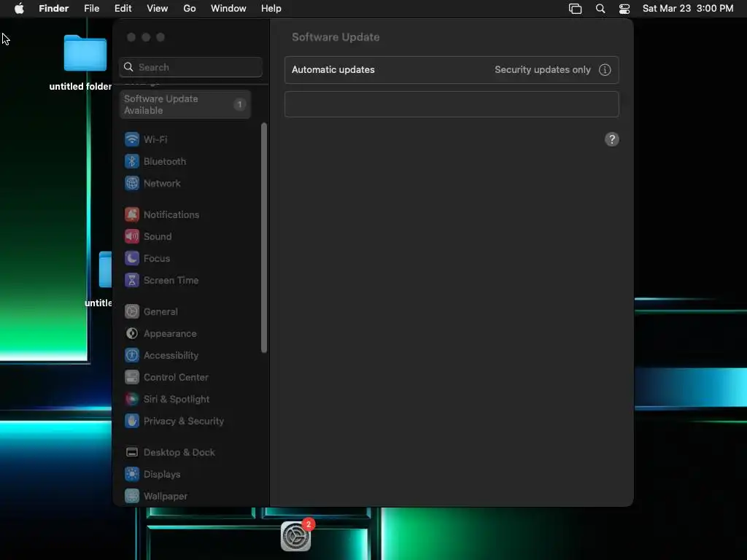
Task: Click the Accessibility label text
Action: 171,356
